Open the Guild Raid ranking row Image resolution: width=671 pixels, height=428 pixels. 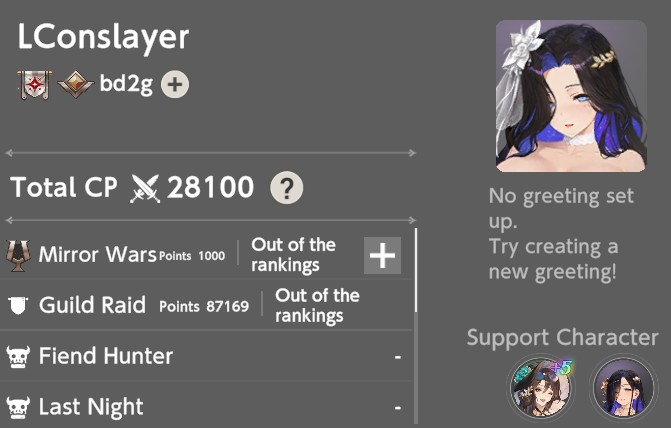(x=206, y=305)
